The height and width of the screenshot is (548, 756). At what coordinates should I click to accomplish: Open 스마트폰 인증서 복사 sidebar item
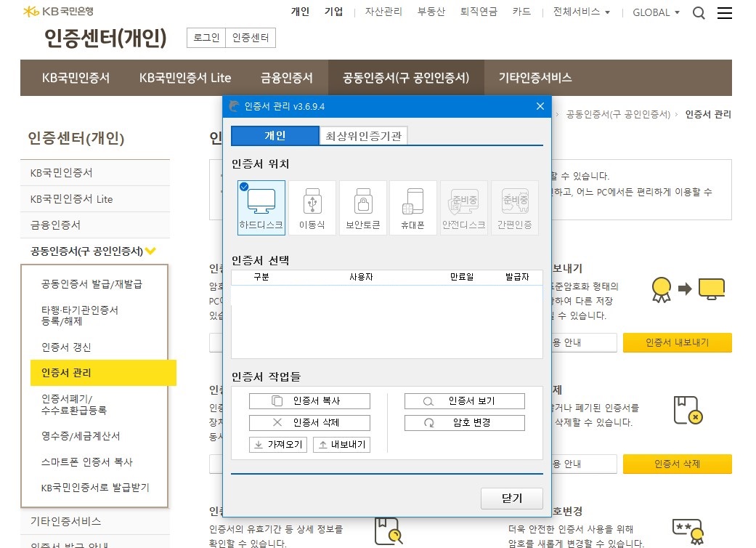click(x=87, y=462)
